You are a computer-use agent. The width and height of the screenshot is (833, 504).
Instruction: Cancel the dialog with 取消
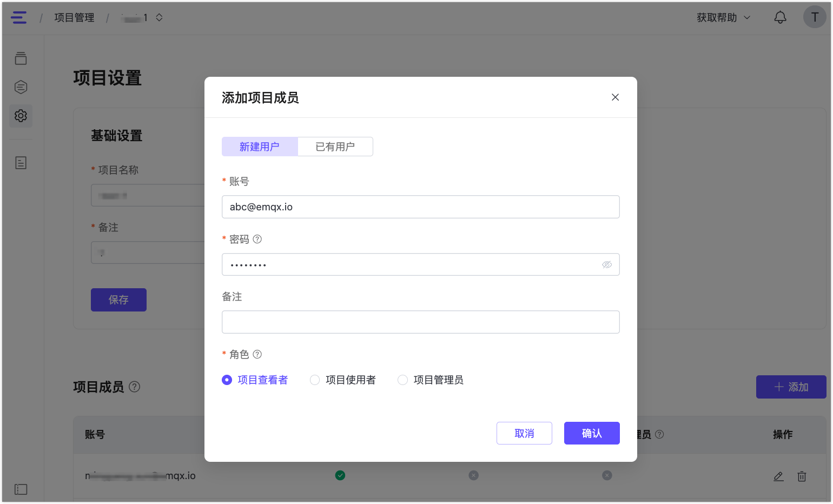524,433
